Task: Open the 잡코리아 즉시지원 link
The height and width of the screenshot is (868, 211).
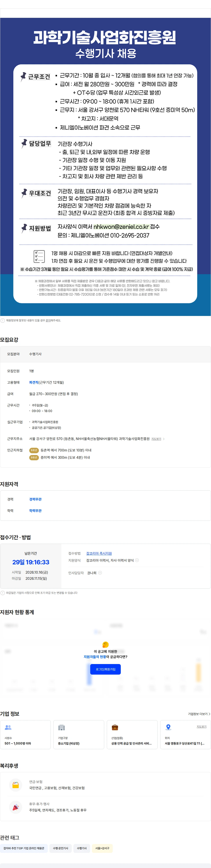Action: (x=99, y=553)
